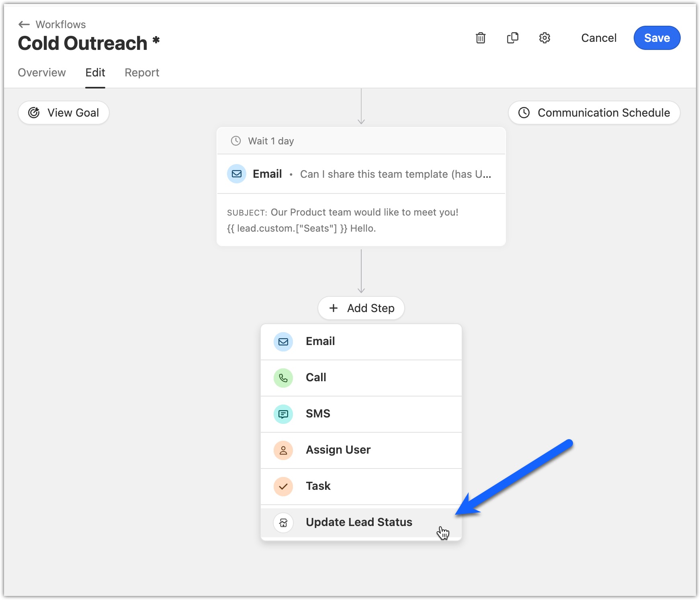Open the workflow settings gear icon
700x600 pixels.
coord(544,38)
